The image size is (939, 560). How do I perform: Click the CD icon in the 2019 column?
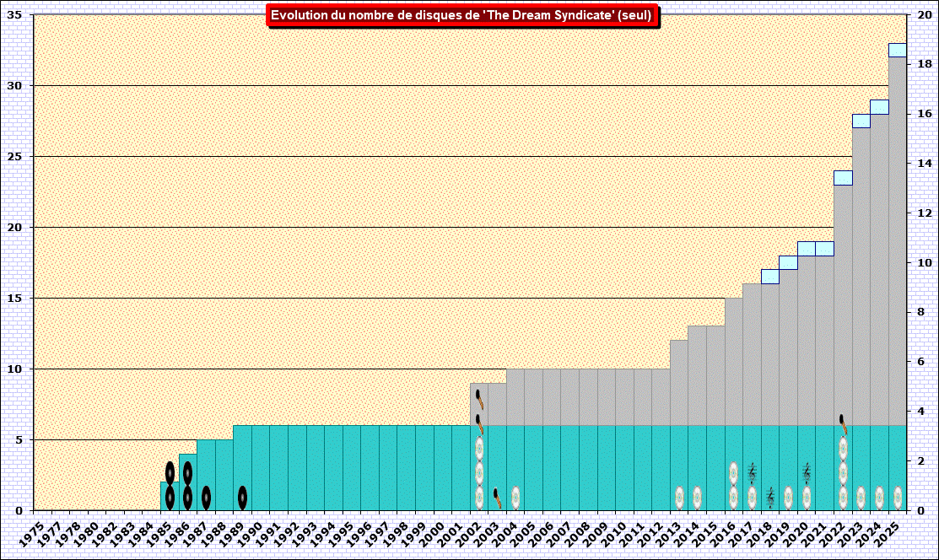[788, 498]
